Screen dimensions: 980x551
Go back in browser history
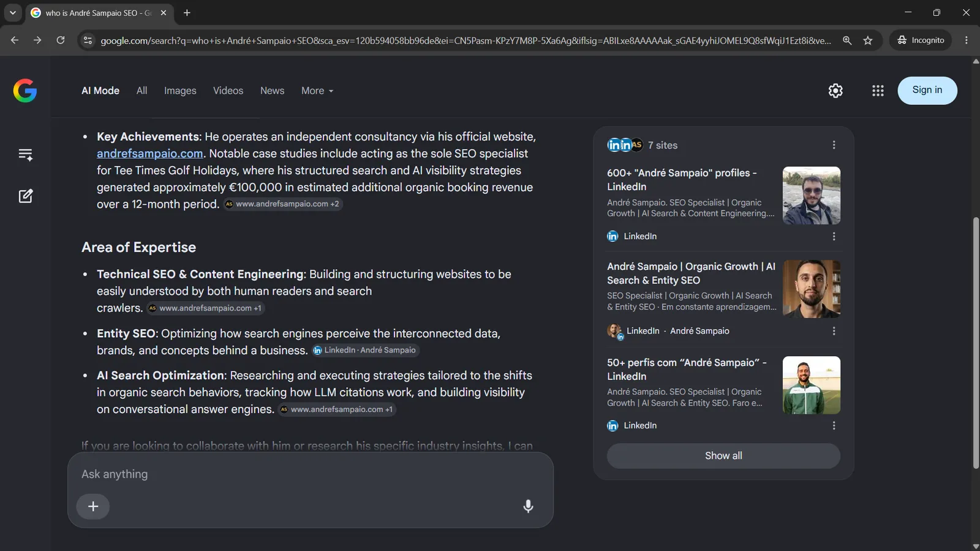[x=15, y=40]
